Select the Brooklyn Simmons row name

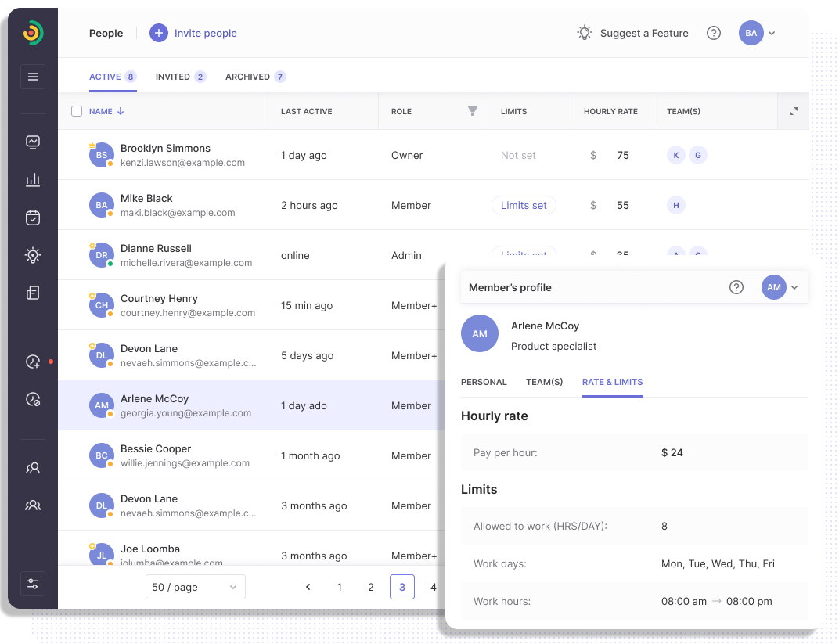[x=165, y=148]
